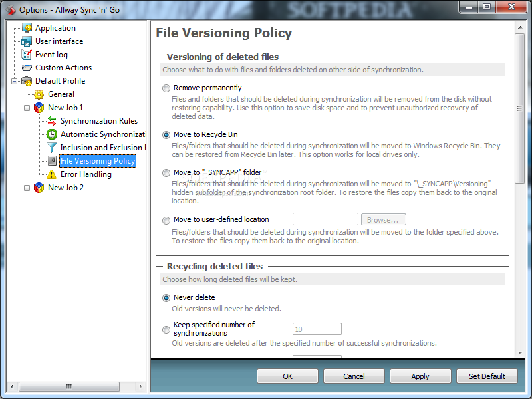Click the Automatic Synchronization clock icon
Viewport: 532px width, 399px height.
pyautogui.click(x=52, y=134)
